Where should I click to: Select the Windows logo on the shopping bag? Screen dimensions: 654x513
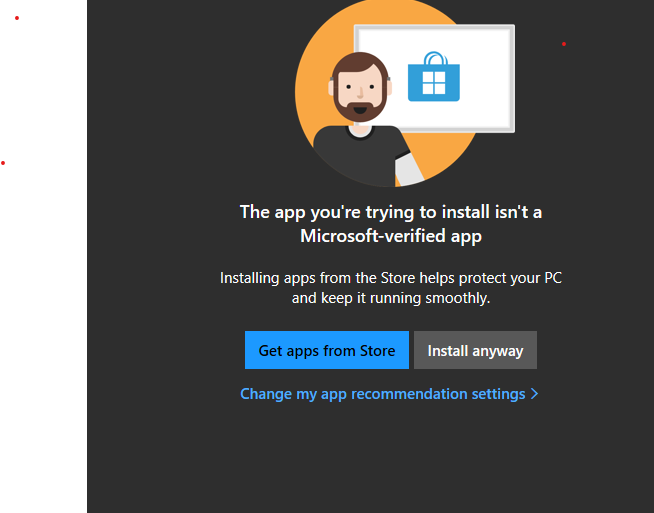pyautogui.click(x=434, y=83)
